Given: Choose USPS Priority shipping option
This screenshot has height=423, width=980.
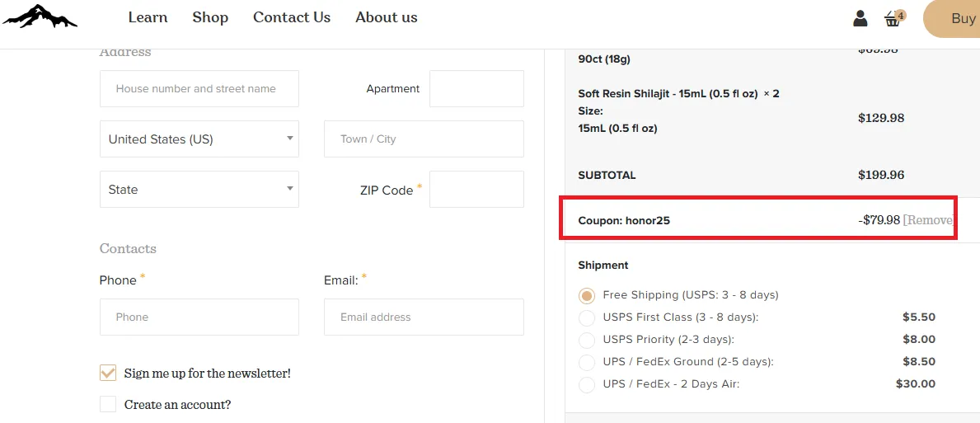Looking at the screenshot, I should point(586,340).
